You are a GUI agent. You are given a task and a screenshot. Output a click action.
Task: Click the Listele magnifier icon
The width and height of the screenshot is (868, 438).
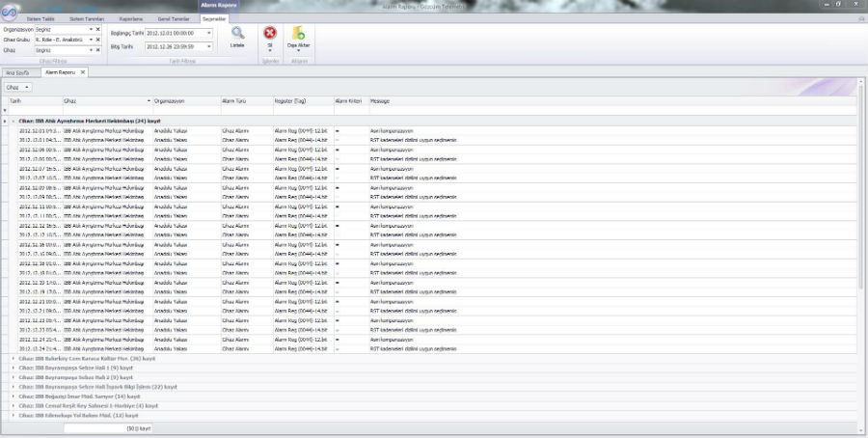[237, 34]
